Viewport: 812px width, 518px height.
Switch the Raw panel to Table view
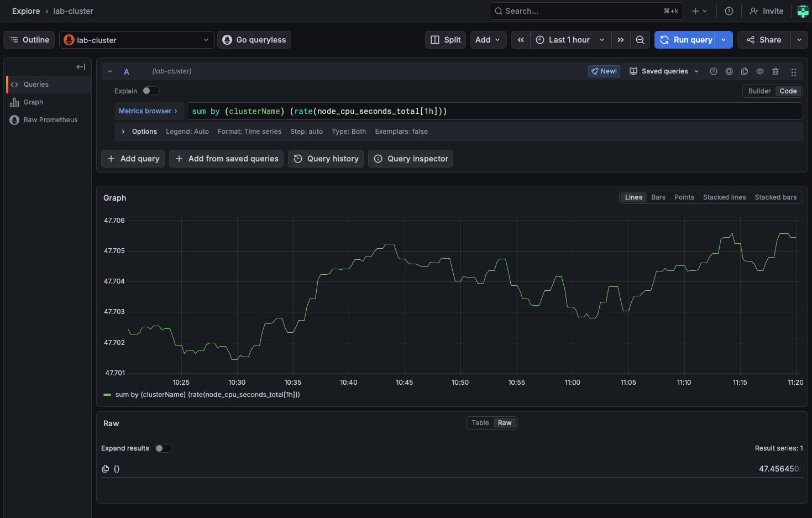(480, 423)
